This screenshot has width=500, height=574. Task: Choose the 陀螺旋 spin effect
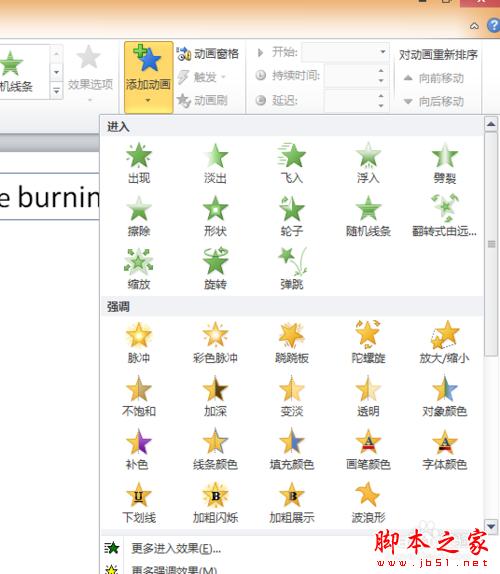[x=368, y=343]
